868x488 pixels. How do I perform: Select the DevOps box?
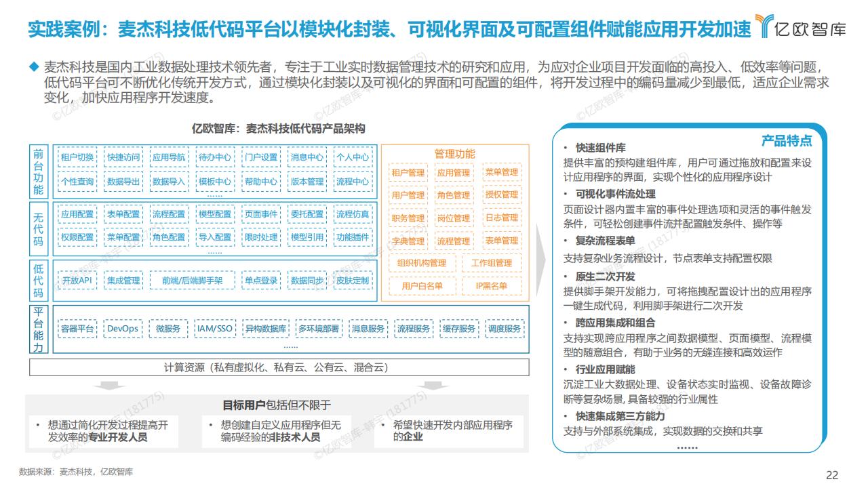click(123, 329)
